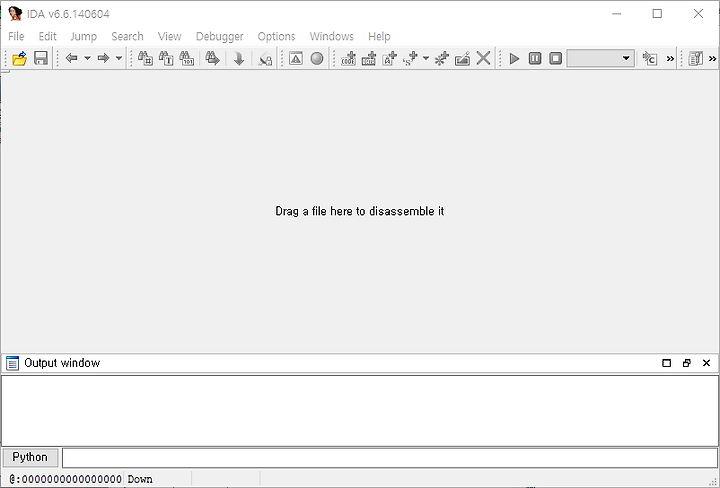Expand the forward navigation history dropdown
720x488 pixels.
pos(119,58)
